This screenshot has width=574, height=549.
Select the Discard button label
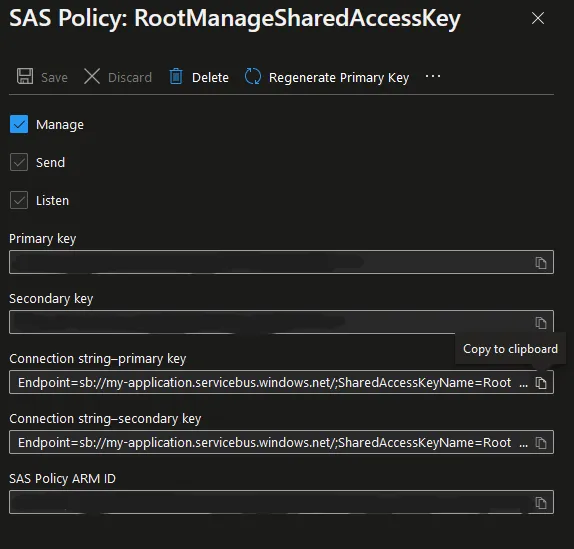click(130, 78)
